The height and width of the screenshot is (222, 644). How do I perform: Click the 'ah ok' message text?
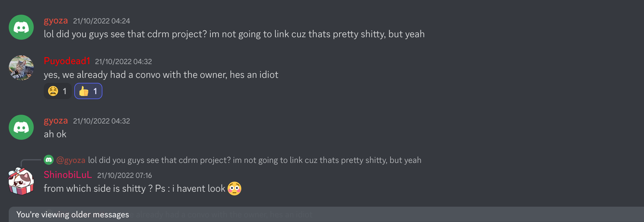point(55,134)
